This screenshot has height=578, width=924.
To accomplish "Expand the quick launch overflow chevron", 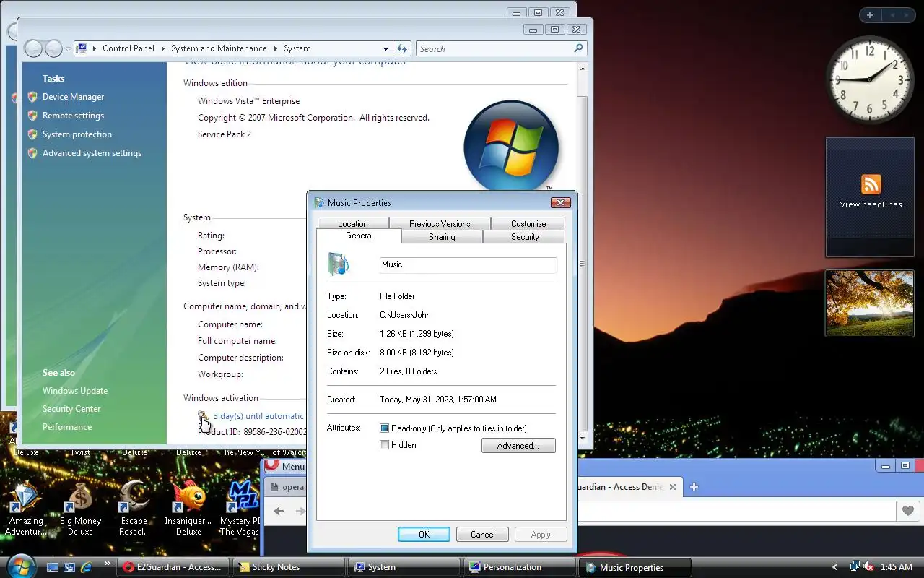I will coord(108,564).
